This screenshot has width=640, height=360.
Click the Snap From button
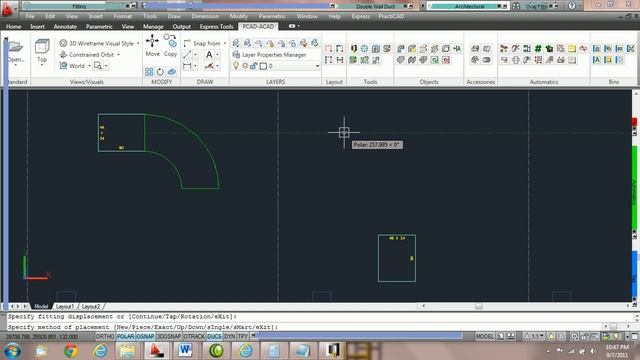202,43
